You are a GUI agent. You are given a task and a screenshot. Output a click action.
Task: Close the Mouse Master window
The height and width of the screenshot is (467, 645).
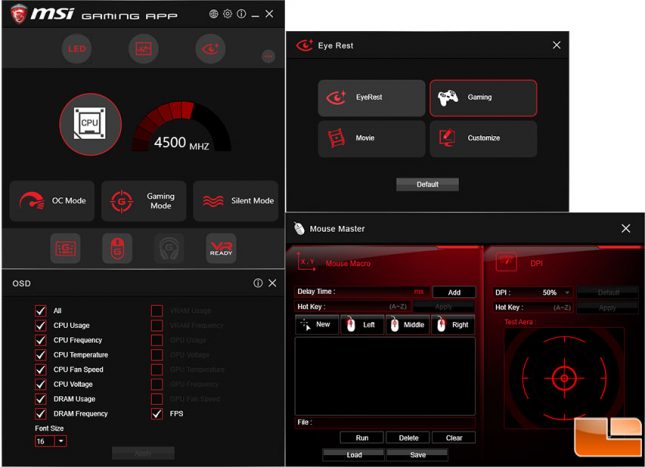(x=626, y=228)
